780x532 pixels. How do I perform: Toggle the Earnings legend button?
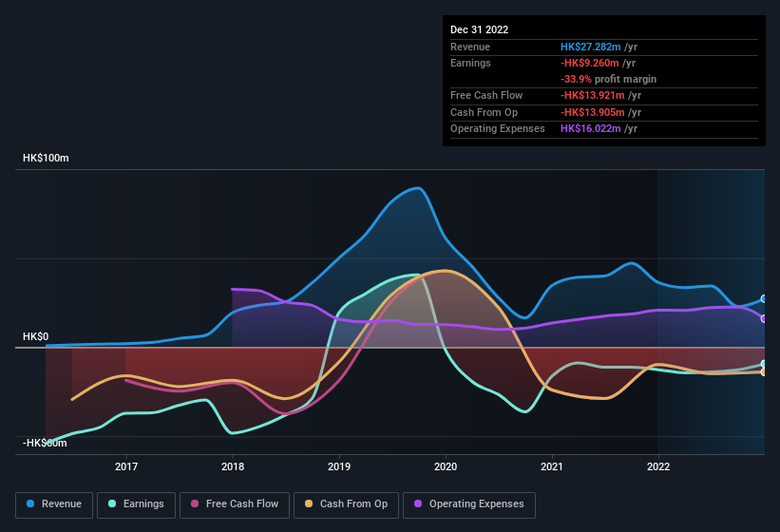coord(136,504)
